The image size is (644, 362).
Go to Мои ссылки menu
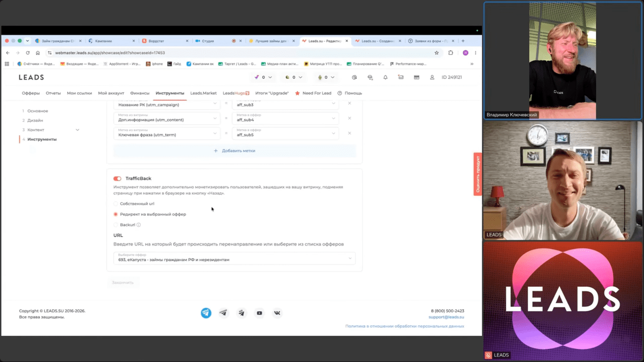pyautogui.click(x=79, y=93)
